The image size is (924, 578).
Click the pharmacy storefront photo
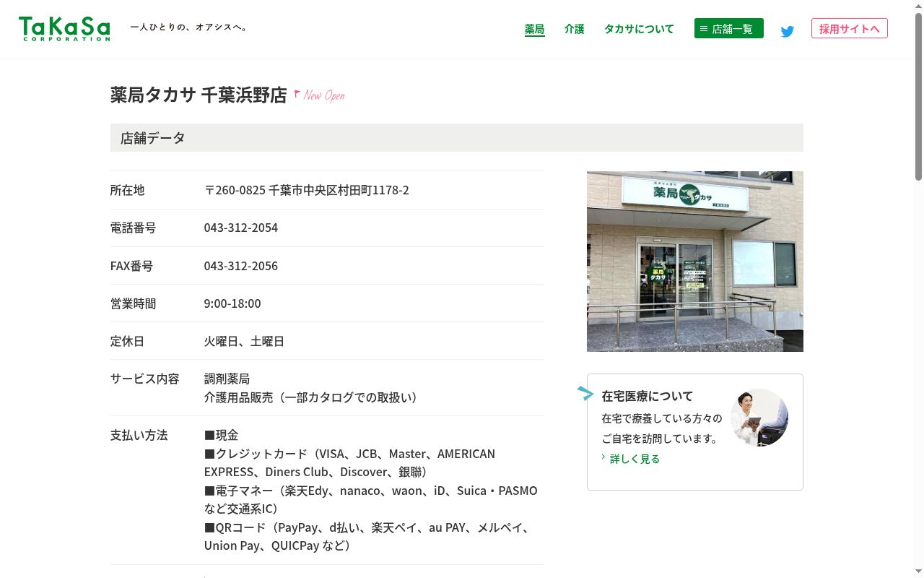[695, 262]
